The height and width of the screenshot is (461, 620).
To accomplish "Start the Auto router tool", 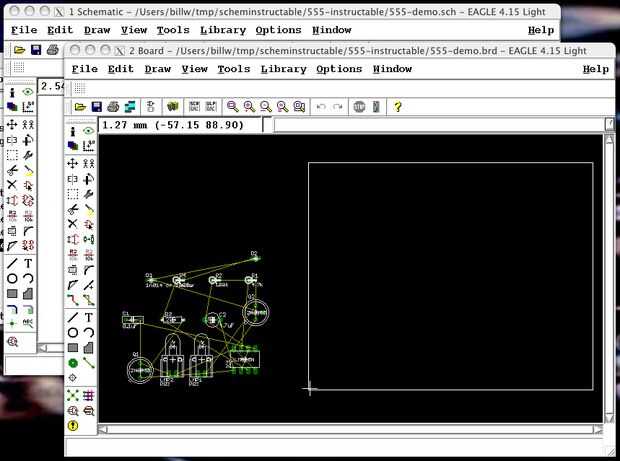I will pos(89,395).
